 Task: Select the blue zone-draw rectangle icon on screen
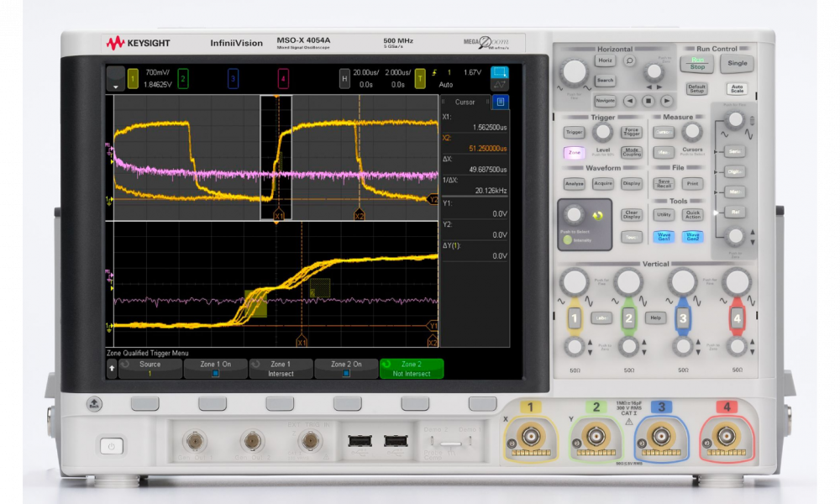click(x=499, y=71)
